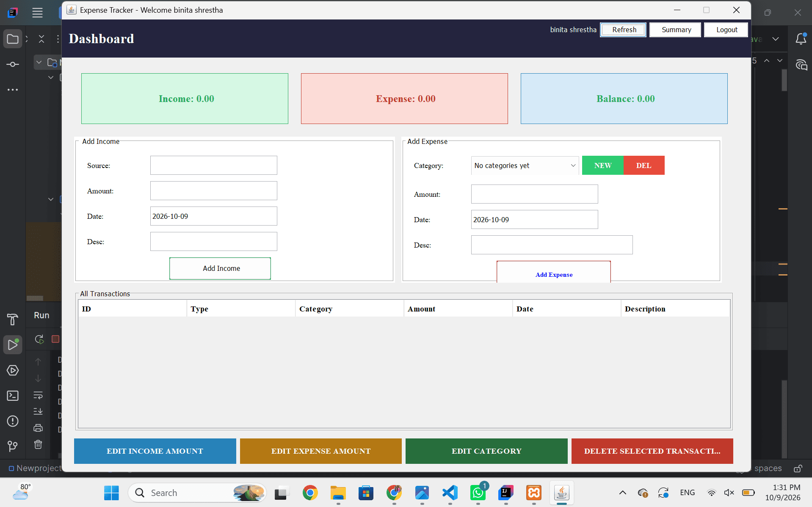812x507 pixels.
Task: Click the Windows taskbar Search box
Action: (x=197, y=493)
